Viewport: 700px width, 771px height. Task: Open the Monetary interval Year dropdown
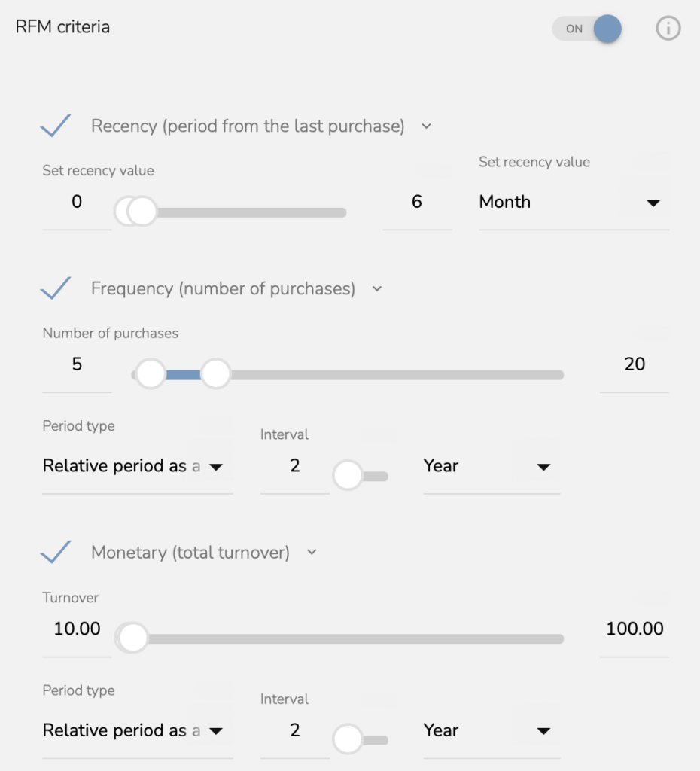(x=492, y=730)
